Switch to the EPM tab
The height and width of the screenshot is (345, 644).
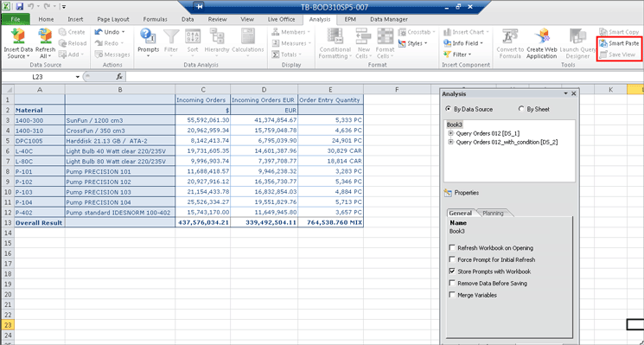[x=350, y=19]
